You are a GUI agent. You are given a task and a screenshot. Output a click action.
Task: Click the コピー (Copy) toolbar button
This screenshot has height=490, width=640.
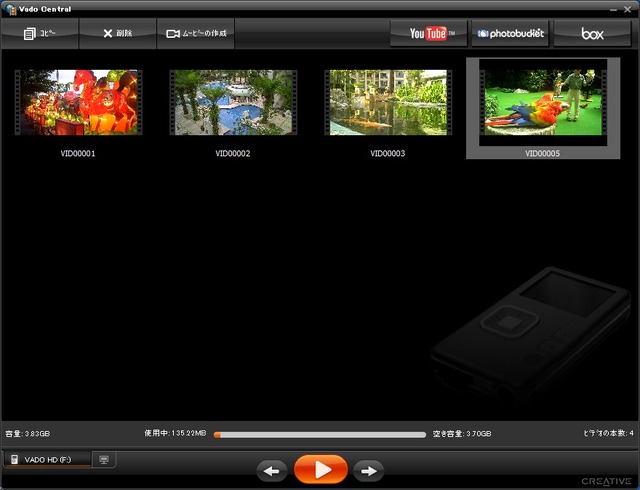(x=40, y=33)
